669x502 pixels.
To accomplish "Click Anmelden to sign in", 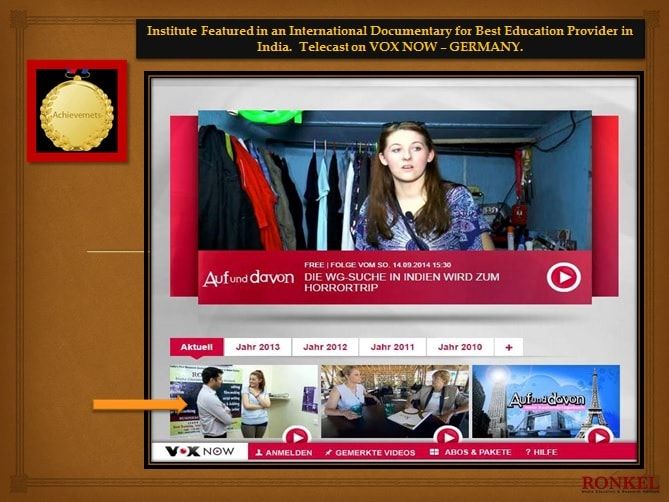I will click(x=284, y=453).
